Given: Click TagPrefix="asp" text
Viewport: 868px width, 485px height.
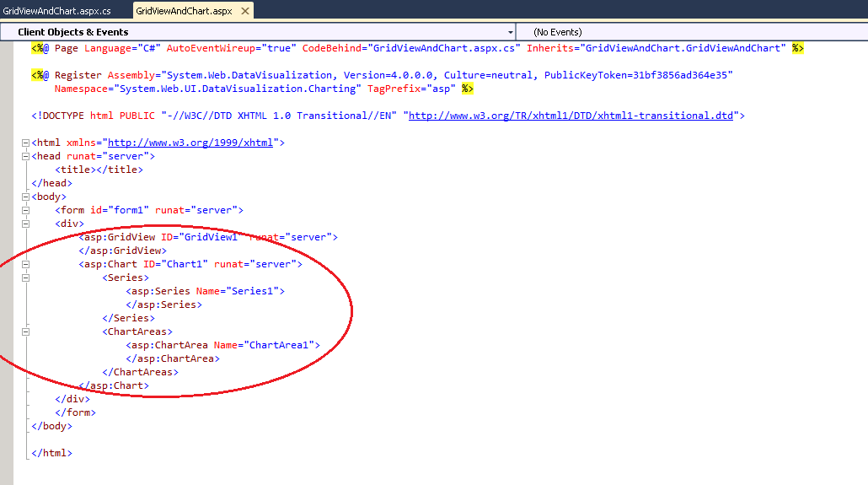Looking at the screenshot, I should pos(411,89).
